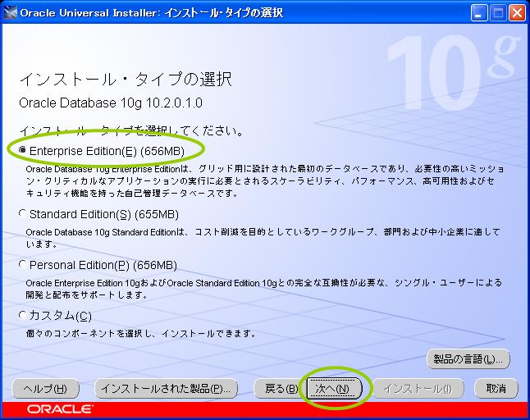
Task: Cancel installation with the 取消 button
Action: pyautogui.click(x=496, y=389)
